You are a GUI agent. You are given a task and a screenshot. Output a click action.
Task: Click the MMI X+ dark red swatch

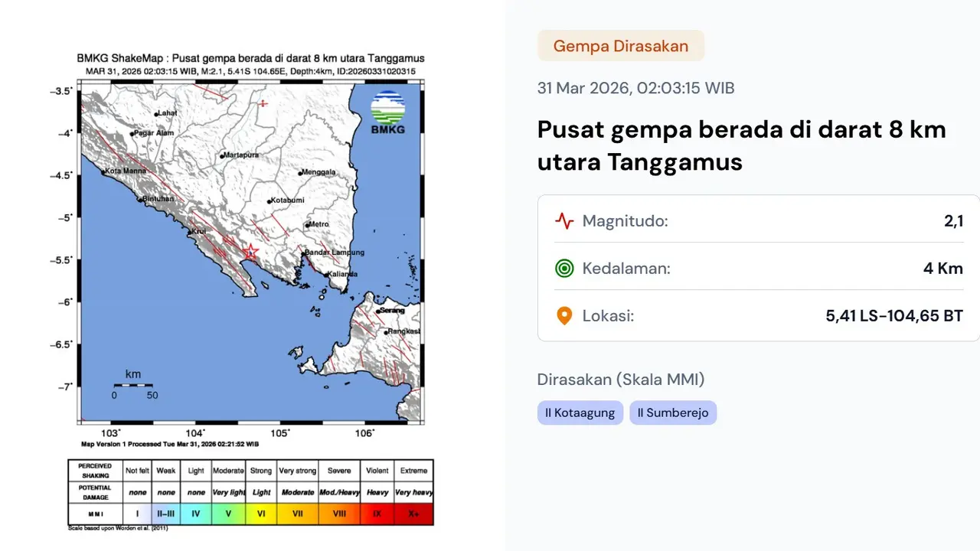(x=413, y=514)
